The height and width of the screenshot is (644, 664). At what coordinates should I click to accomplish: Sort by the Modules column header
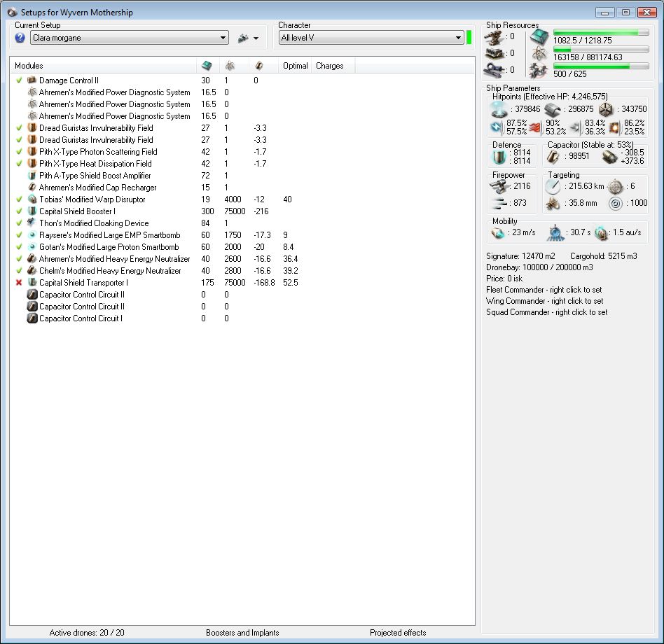[x=104, y=66]
